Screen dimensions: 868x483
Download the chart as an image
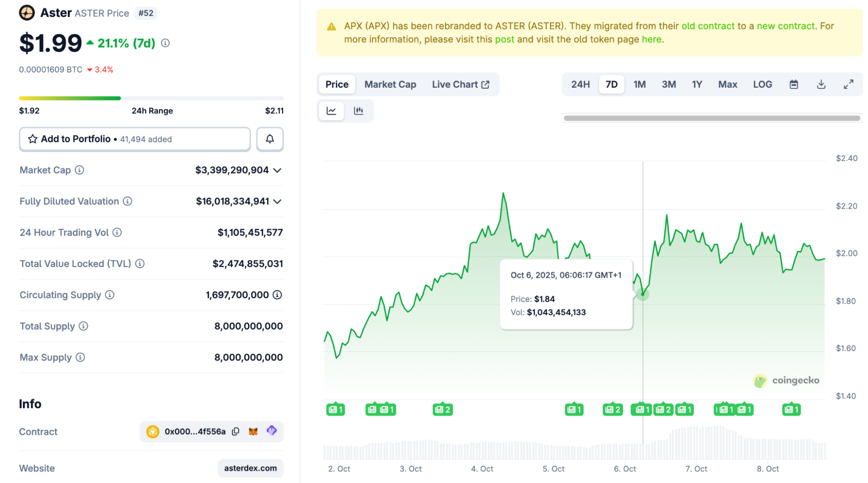click(821, 84)
